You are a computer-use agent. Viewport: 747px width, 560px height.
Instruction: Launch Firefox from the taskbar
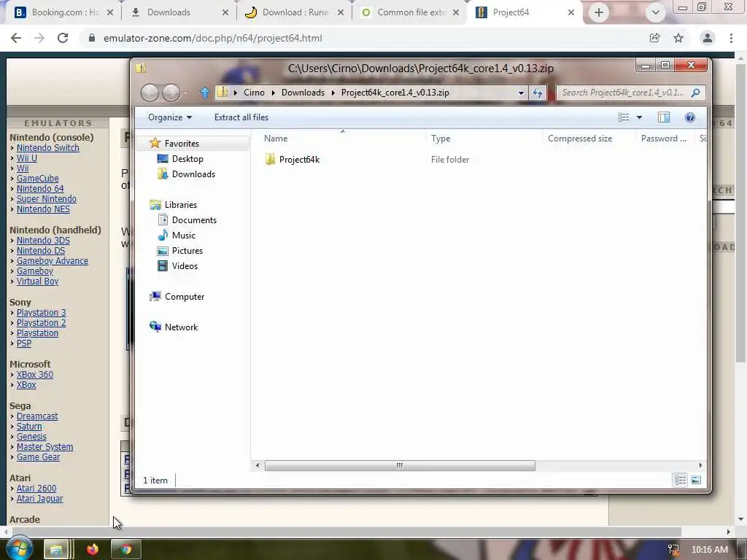(92, 550)
